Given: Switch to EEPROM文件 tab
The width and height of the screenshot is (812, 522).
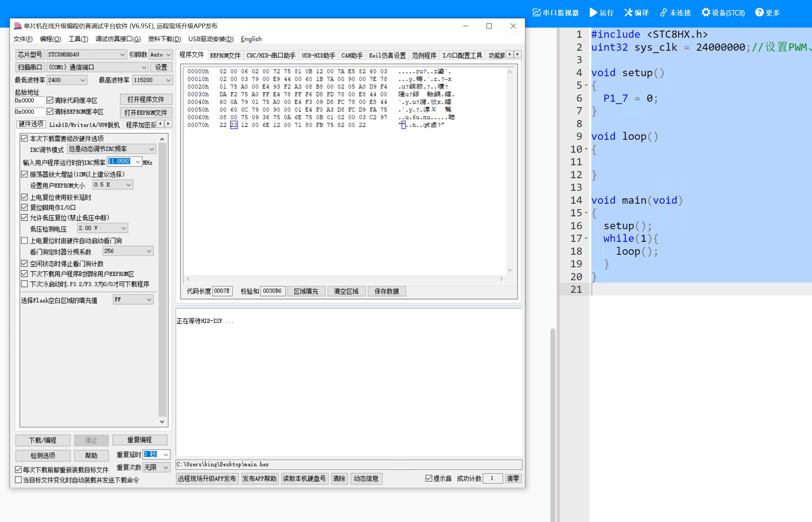Looking at the screenshot, I should [225, 55].
